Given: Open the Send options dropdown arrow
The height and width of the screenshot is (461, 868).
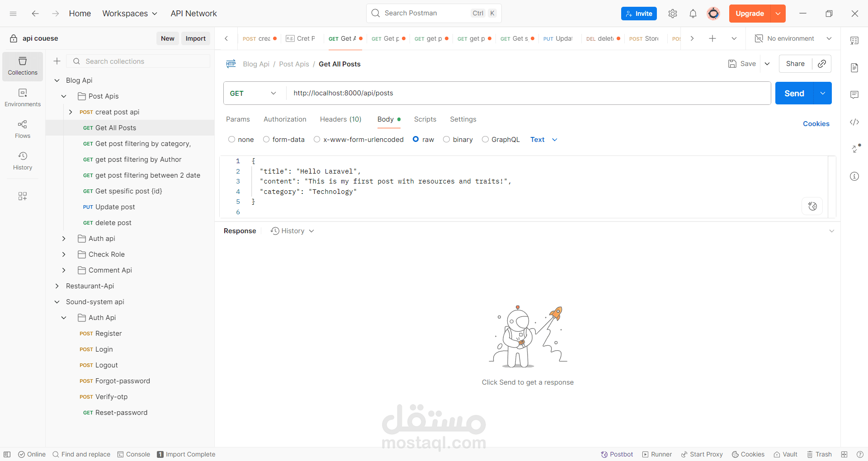Looking at the screenshot, I should 823,93.
